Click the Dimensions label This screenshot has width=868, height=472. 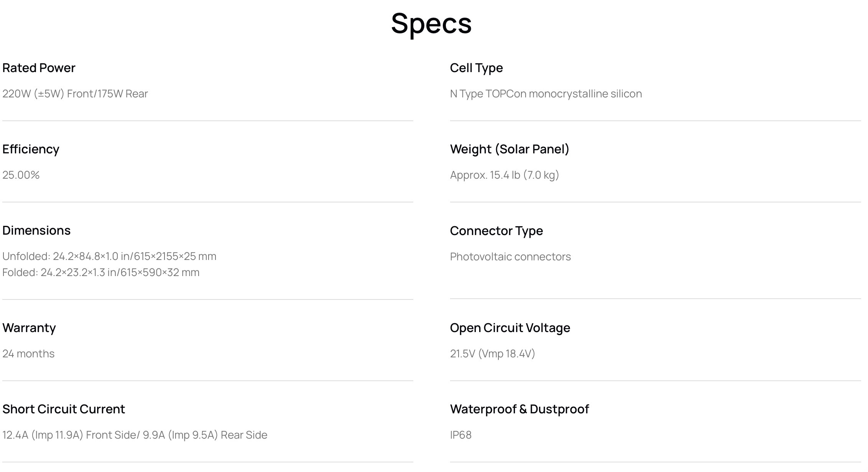tap(36, 230)
